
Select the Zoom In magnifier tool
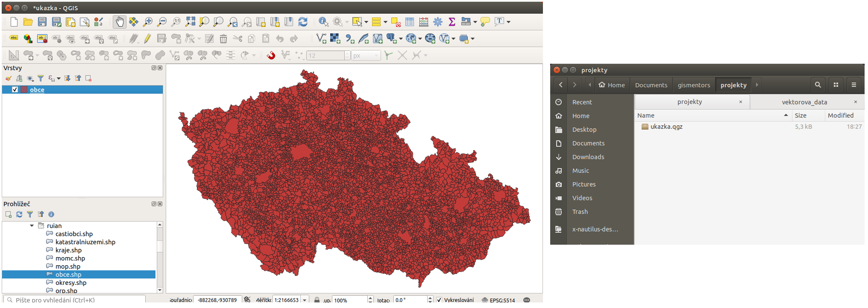(x=148, y=22)
